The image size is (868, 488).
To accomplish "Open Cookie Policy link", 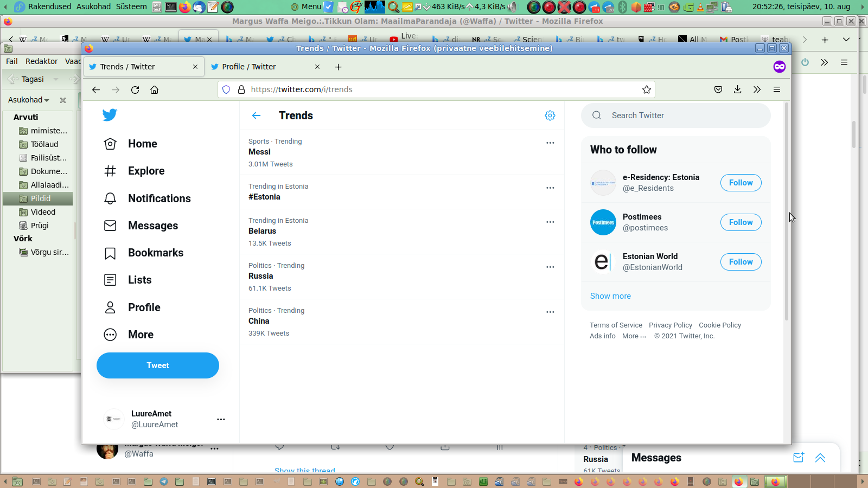I will 720,325.
